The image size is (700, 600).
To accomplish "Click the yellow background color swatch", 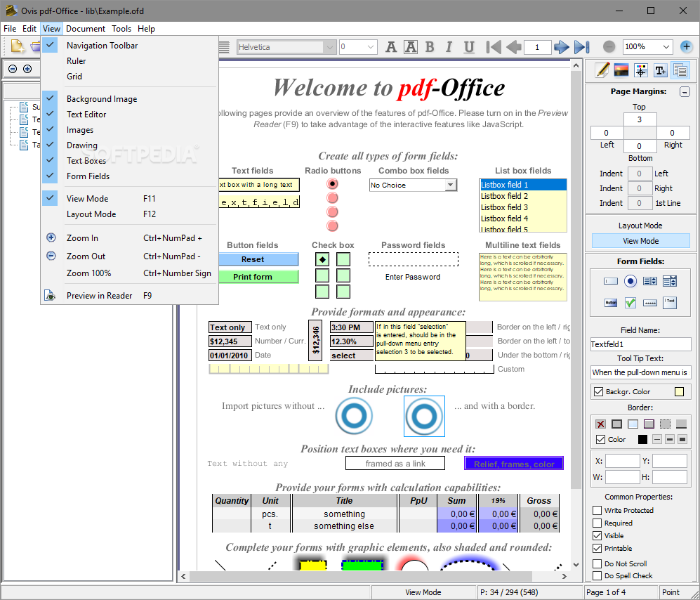I will pyautogui.click(x=679, y=392).
